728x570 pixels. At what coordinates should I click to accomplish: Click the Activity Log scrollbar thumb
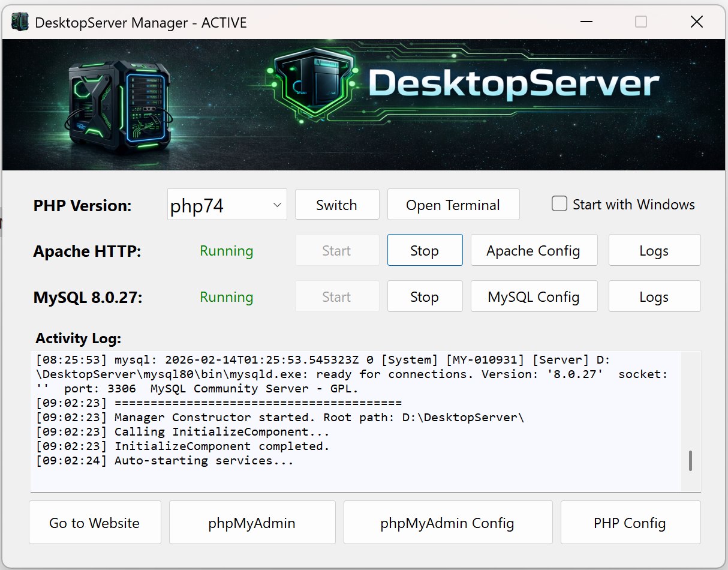point(691,461)
